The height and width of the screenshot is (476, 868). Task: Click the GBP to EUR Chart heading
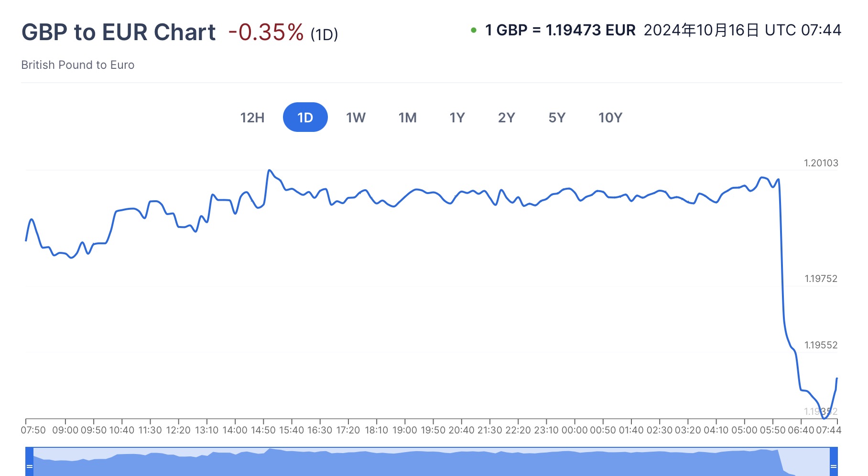(x=119, y=32)
